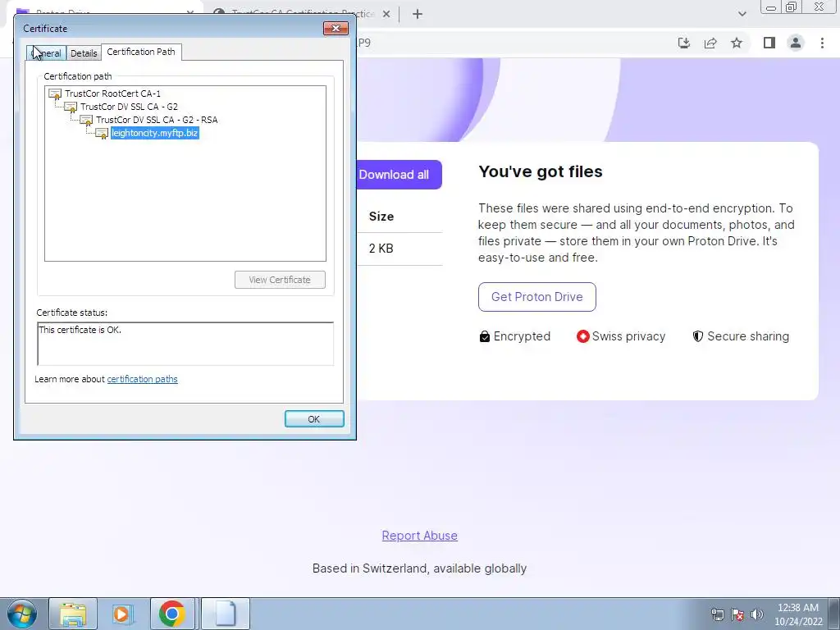Open the certification paths help link

(x=143, y=379)
